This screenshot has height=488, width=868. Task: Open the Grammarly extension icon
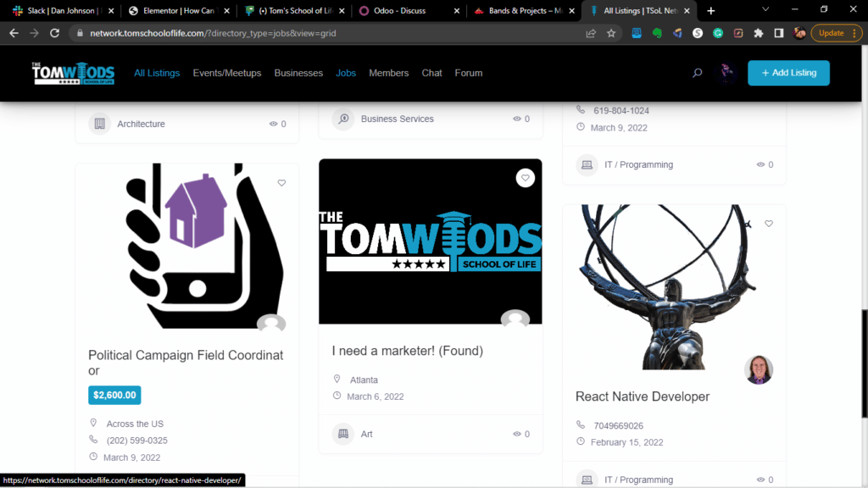(x=718, y=33)
